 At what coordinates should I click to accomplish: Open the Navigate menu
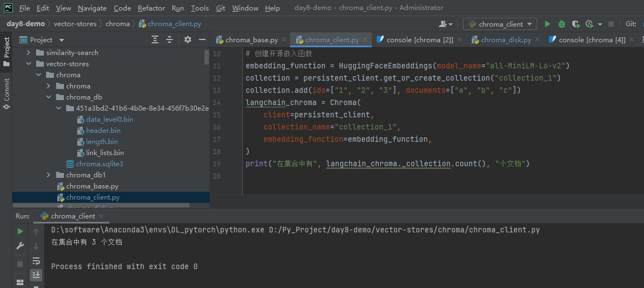[92, 8]
